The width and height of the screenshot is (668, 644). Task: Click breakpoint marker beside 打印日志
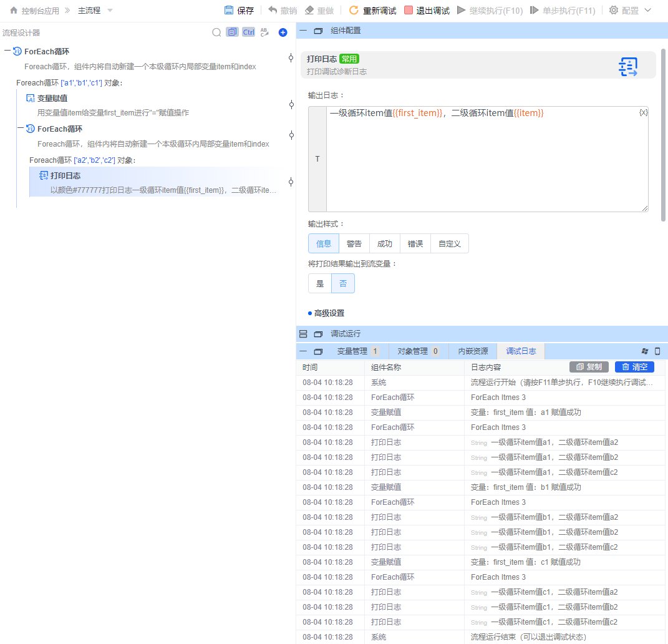point(291,182)
